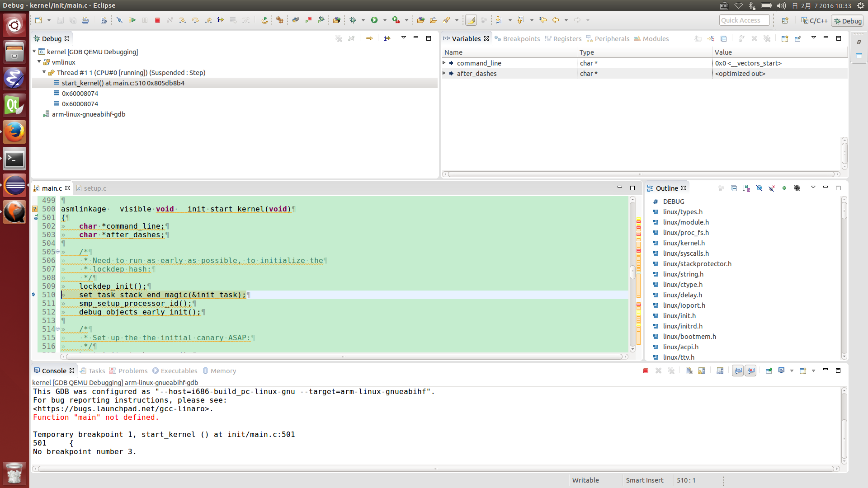Screen dimensions: 868x488
Task: Collapse the comment fold at line 505
Action: [x=57, y=252]
